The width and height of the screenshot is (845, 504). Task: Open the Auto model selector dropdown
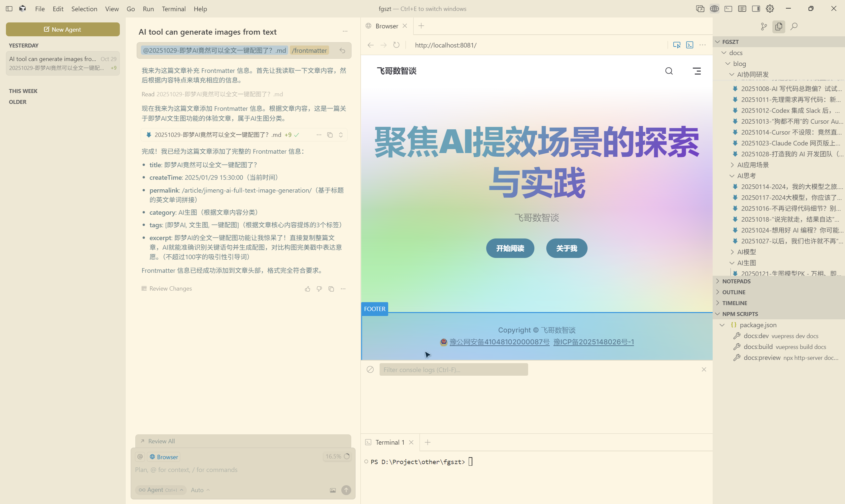[200, 490]
